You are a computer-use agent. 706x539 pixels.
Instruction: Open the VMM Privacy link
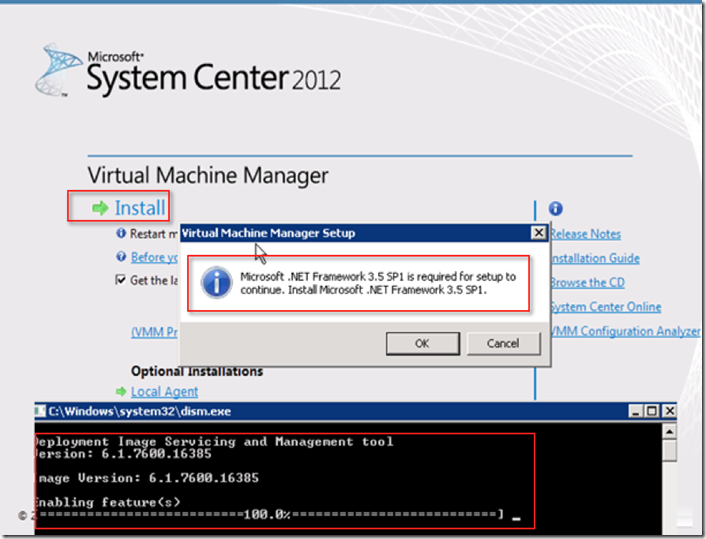[154, 332]
